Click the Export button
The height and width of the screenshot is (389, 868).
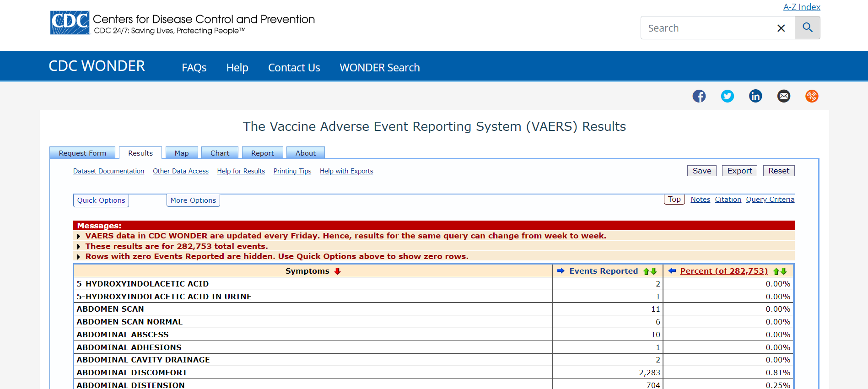pyautogui.click(x=739, y=171)
